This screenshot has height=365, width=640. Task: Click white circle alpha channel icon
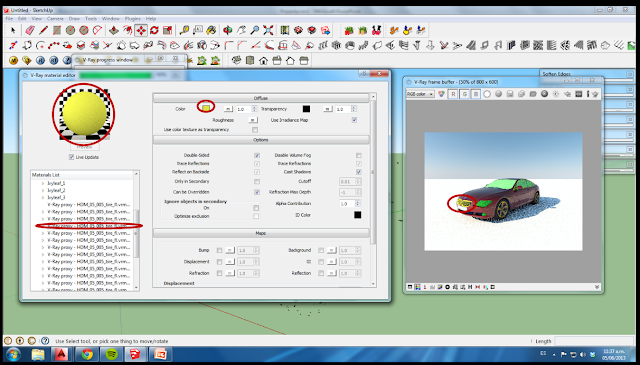[487, 94]
